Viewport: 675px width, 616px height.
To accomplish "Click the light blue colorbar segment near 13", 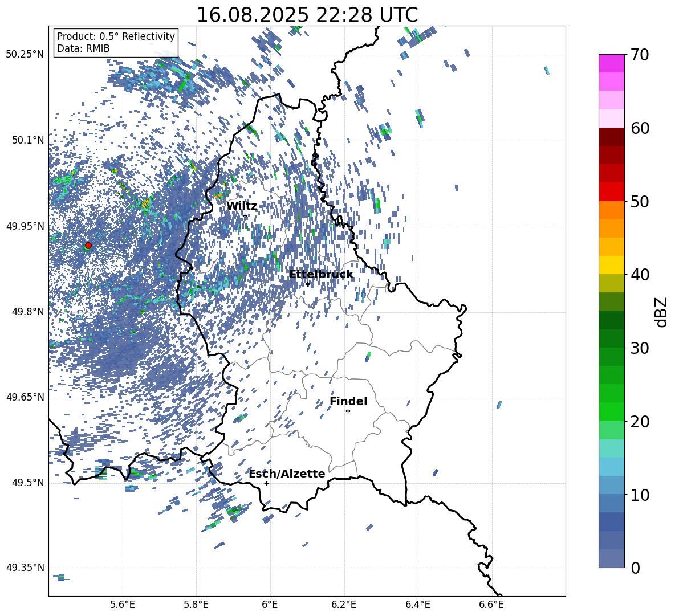I will coord(612,467).
